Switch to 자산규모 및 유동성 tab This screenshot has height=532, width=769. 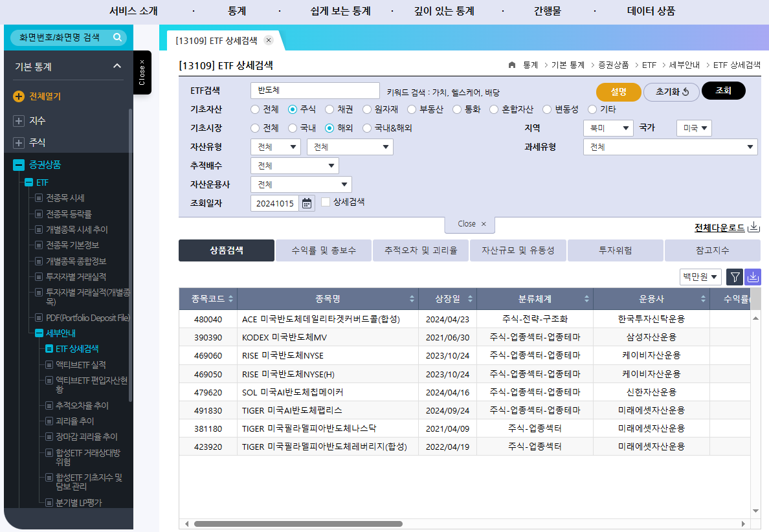tap(518, 250)
